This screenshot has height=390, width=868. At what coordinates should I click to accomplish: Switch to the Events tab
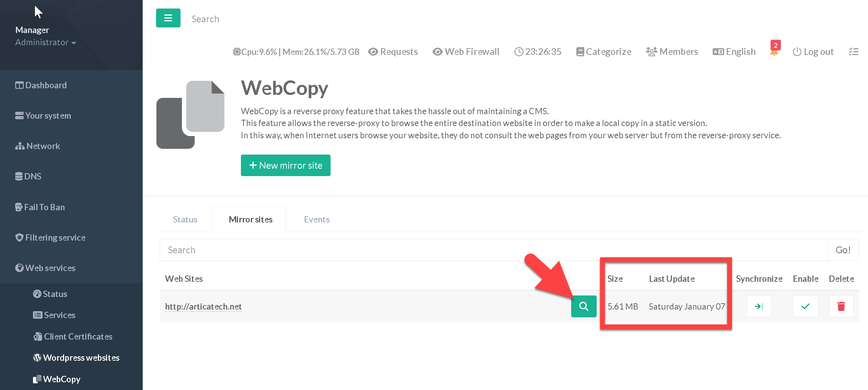tap(317, 219)
